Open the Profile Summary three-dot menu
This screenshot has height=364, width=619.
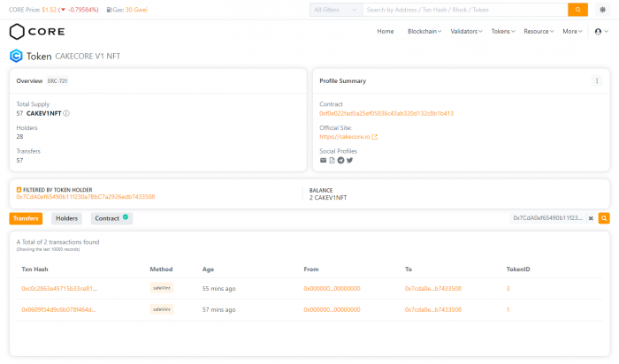click(596, 80)
